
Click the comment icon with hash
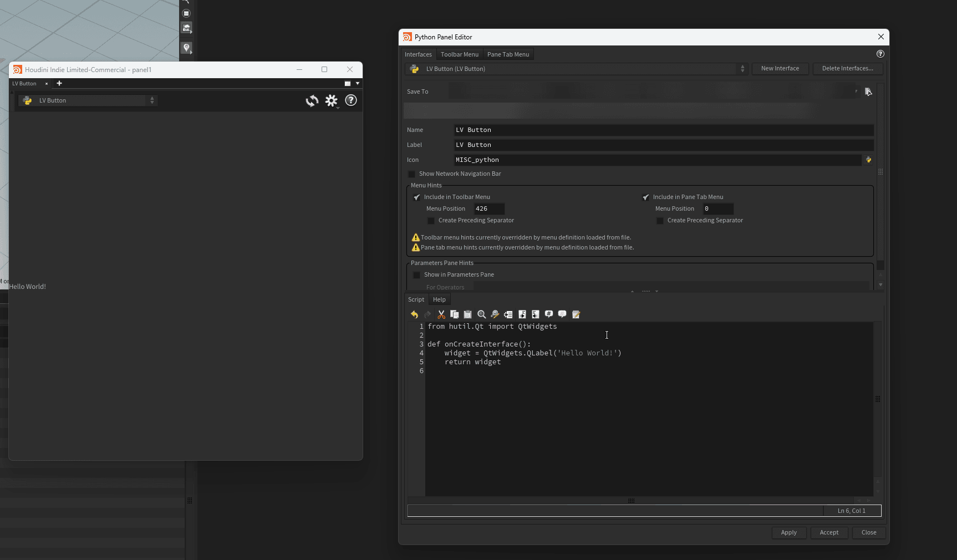coord(549,314)
